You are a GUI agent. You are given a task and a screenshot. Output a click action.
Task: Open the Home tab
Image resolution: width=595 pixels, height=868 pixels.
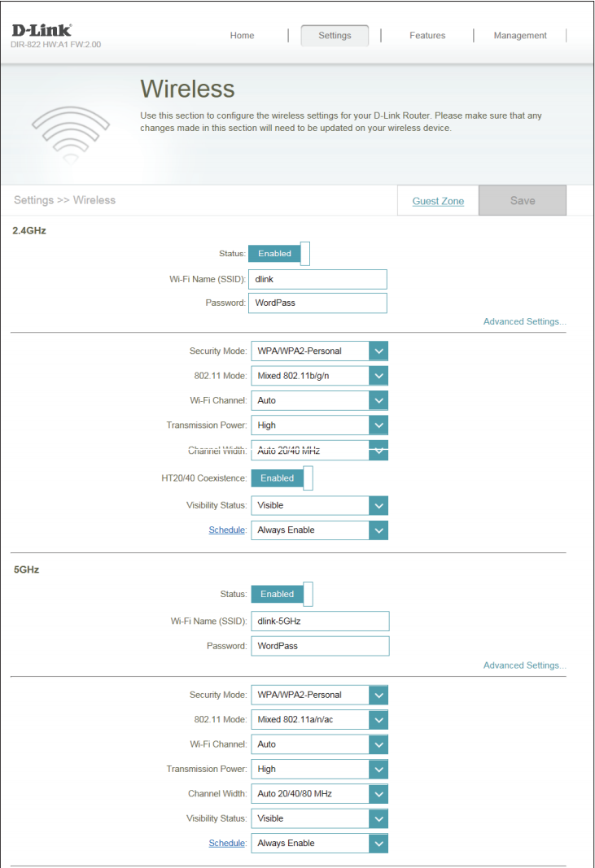point(242,36)
